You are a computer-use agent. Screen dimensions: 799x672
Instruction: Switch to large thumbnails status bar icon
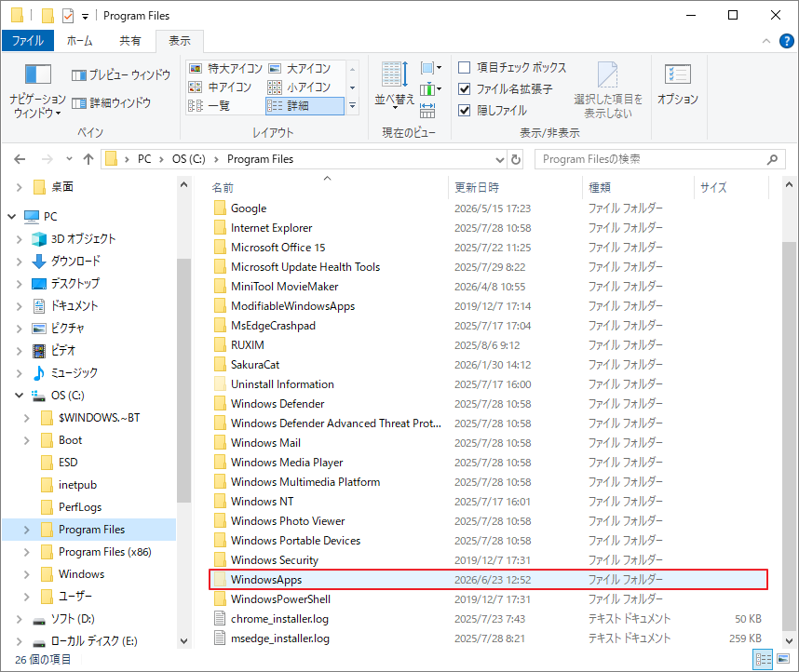coord(782,660)
